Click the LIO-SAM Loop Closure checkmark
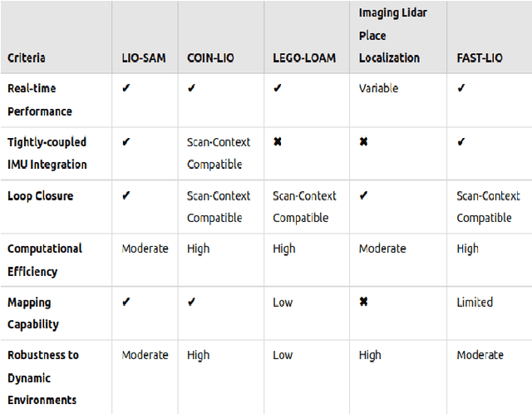The image size is (532, 414). (126, 196)
